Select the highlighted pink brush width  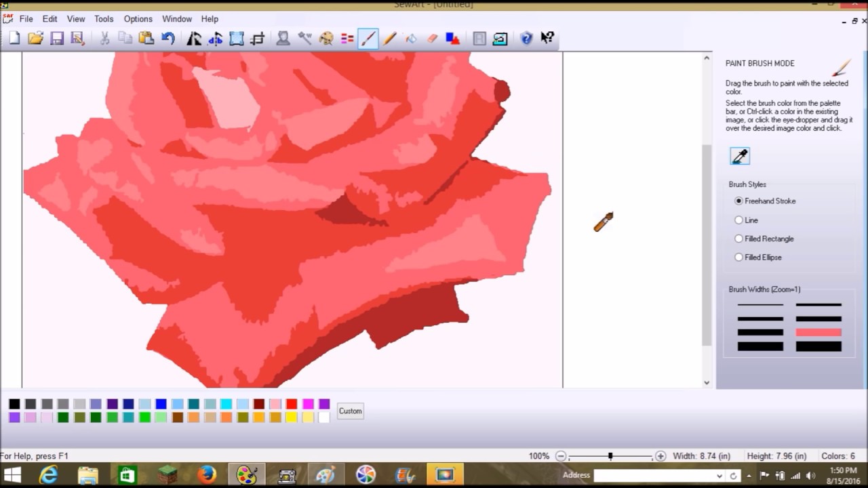point(818,332)
